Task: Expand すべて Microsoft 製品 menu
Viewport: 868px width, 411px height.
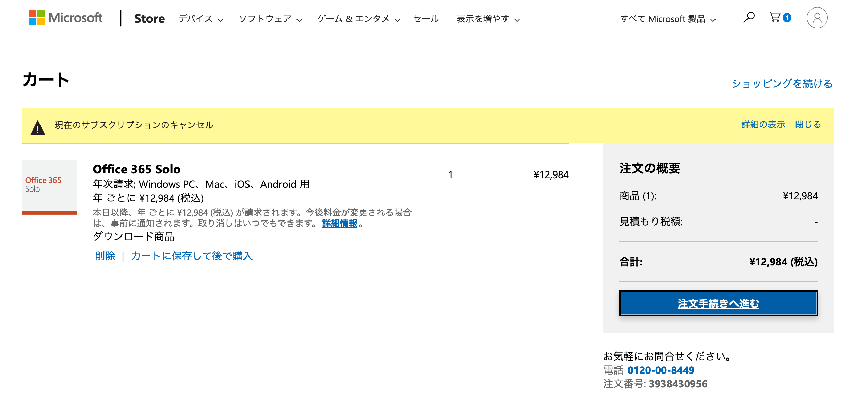Action: click(x=668, y=19)
